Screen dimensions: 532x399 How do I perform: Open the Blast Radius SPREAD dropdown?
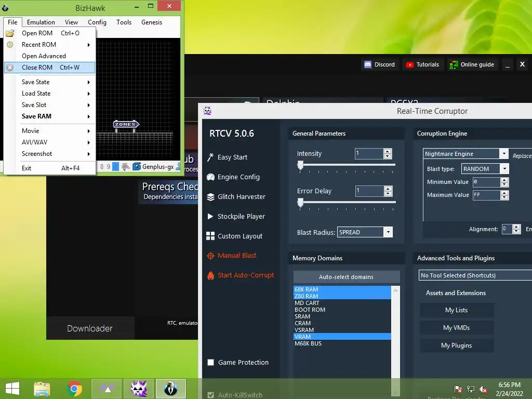click(388, 232)
